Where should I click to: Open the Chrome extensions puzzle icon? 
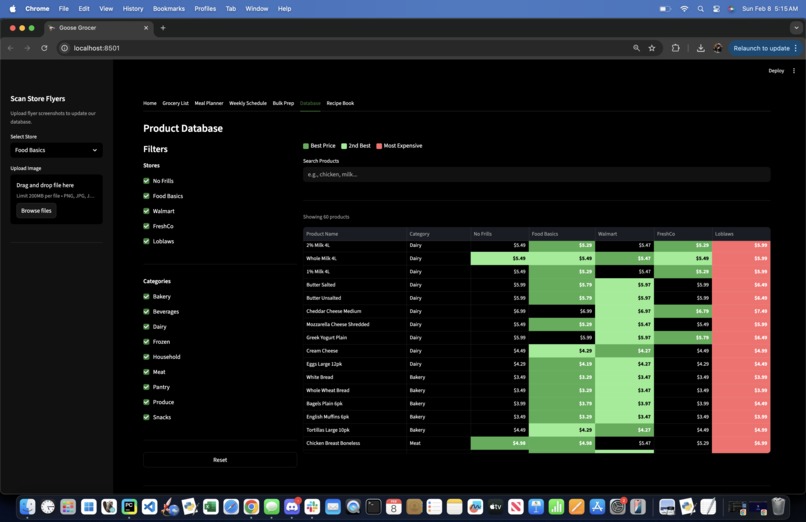pos(675,48)
